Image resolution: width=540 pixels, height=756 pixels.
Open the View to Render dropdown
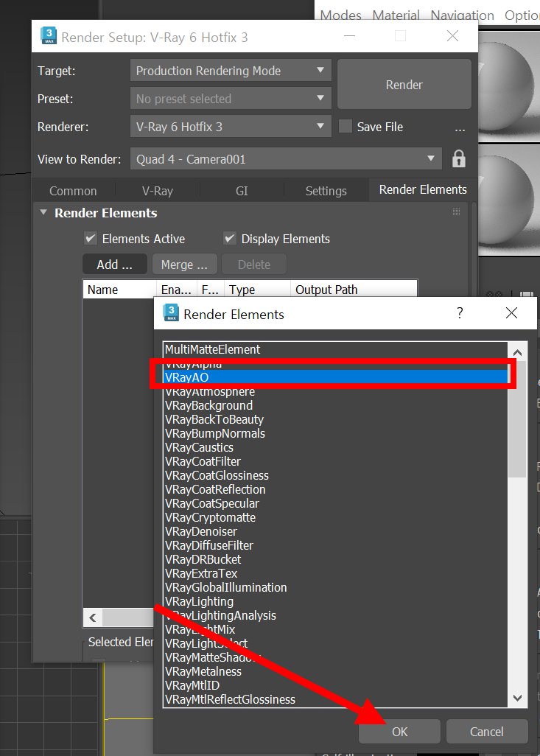click(286, 158)
